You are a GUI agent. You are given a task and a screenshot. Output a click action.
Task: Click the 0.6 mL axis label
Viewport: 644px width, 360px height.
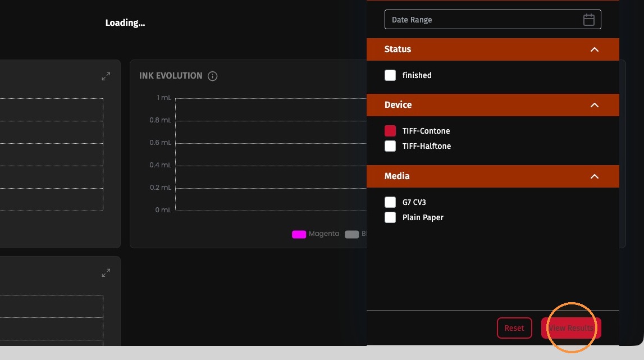[160, 143]
